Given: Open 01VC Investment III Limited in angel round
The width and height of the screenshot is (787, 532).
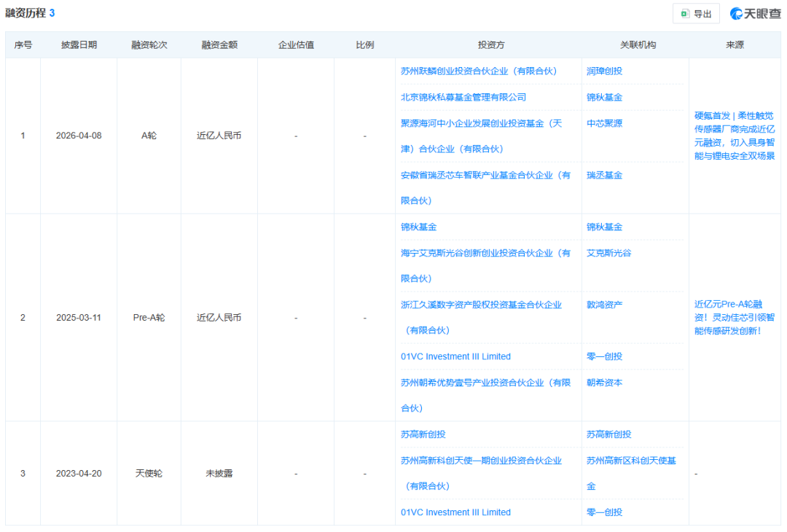Looking at the screenshot, I should [x=455, y=512].
